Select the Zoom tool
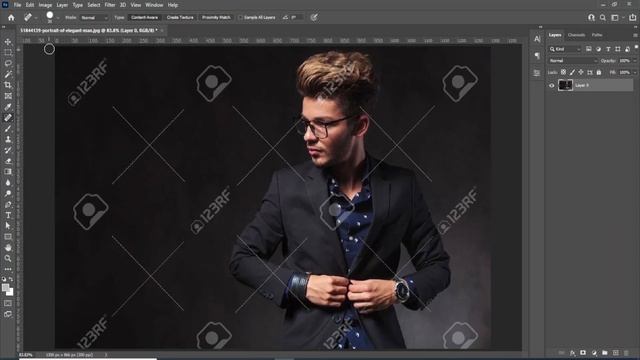 pyautogui.click(x=8, y=258)
